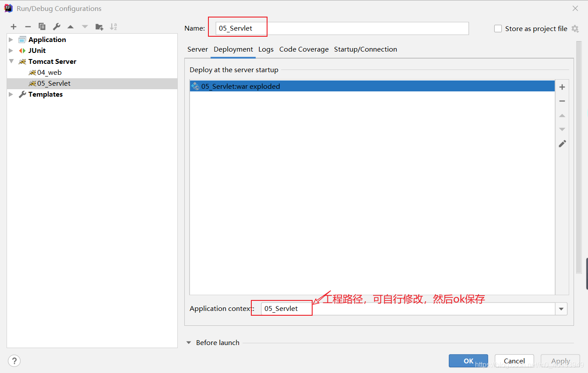Select 05_Servlet:war exploded artifact row
Image resolution: width=588 pixels, height=373 pixels.
372,86
